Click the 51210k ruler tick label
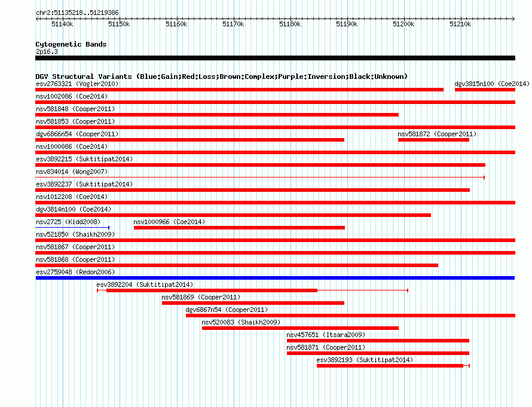This screenshot has width=532, height=407. click(x=460, y=24)
